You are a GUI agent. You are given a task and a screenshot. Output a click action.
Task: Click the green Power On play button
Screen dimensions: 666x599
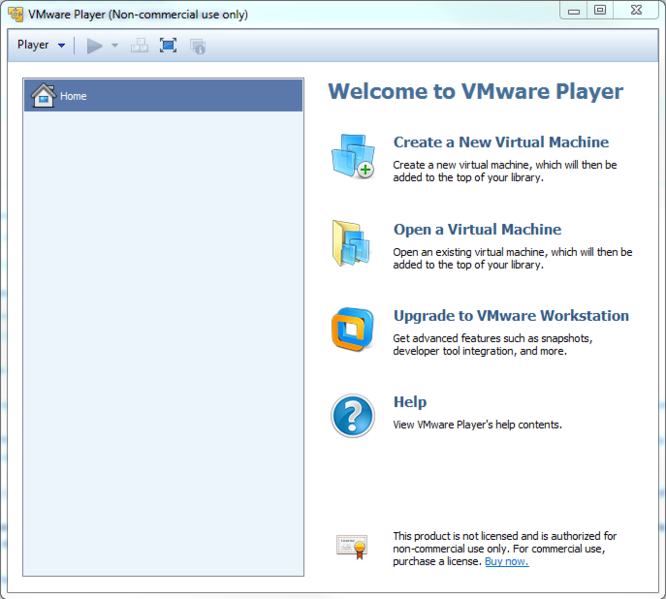pyautogui.click(x=94, y=46)
